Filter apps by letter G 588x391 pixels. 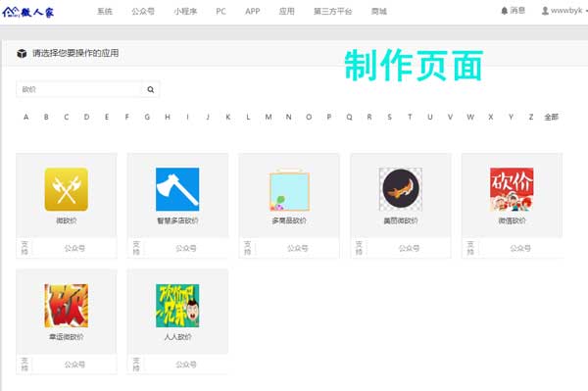coord(147,117)
